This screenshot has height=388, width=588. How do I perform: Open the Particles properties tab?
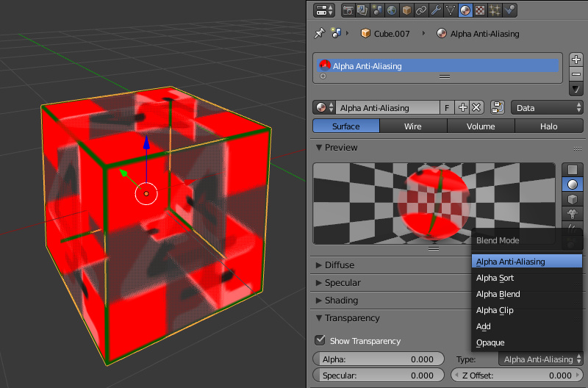coord(494,10)
